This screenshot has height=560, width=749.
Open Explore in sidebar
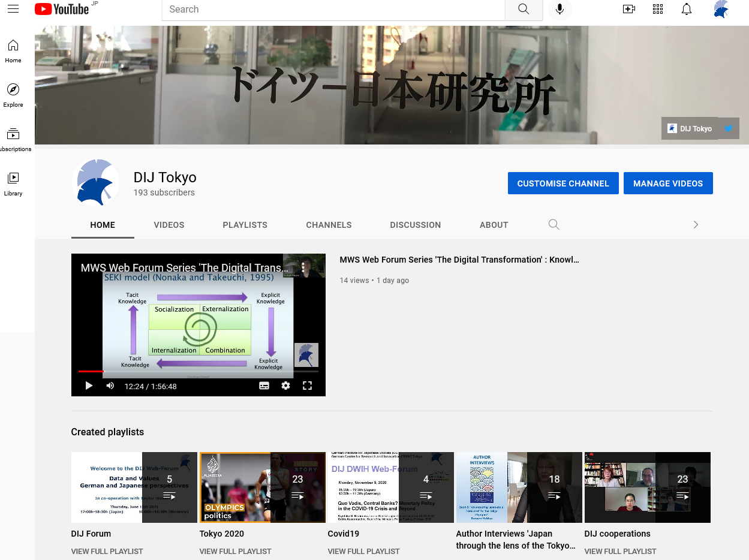[13, 95]
